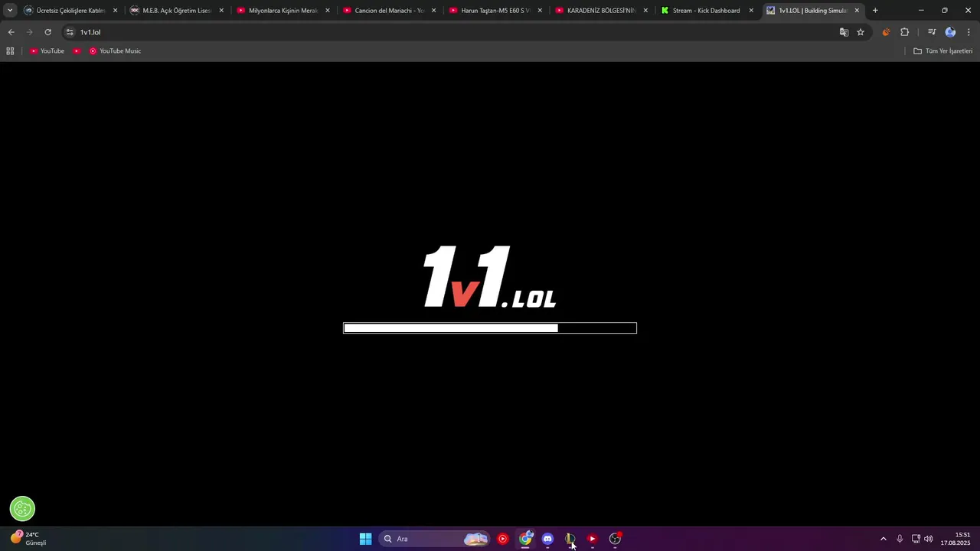Open YouTube Music from the taskbar
Screen dimensions: 980x551
(x=502, y=539)
